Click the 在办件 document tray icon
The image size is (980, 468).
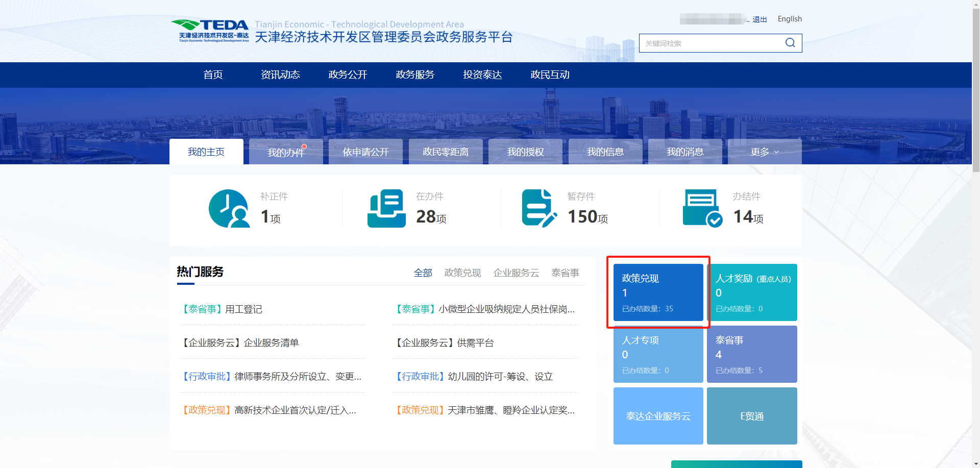click(386, 208)
